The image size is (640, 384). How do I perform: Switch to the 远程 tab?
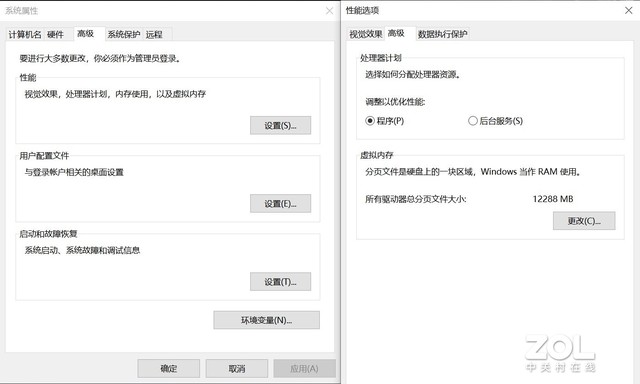coord(154,34)
